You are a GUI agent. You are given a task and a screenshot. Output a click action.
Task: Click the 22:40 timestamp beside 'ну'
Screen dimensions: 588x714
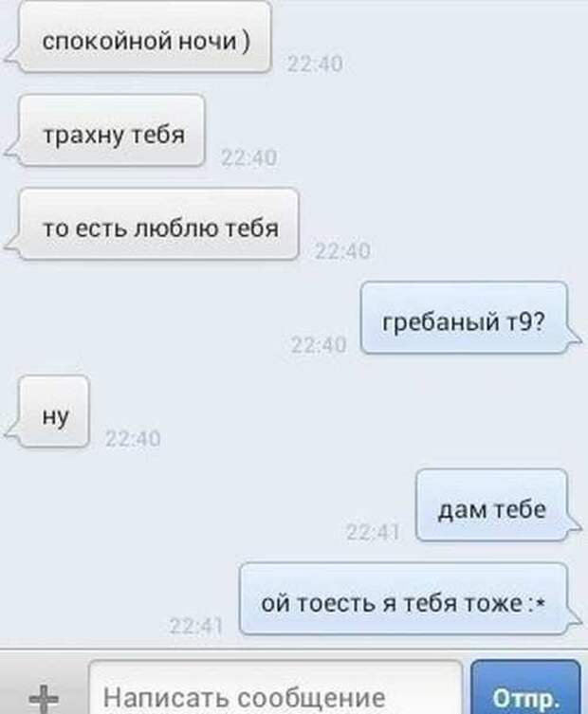[133, 439]
